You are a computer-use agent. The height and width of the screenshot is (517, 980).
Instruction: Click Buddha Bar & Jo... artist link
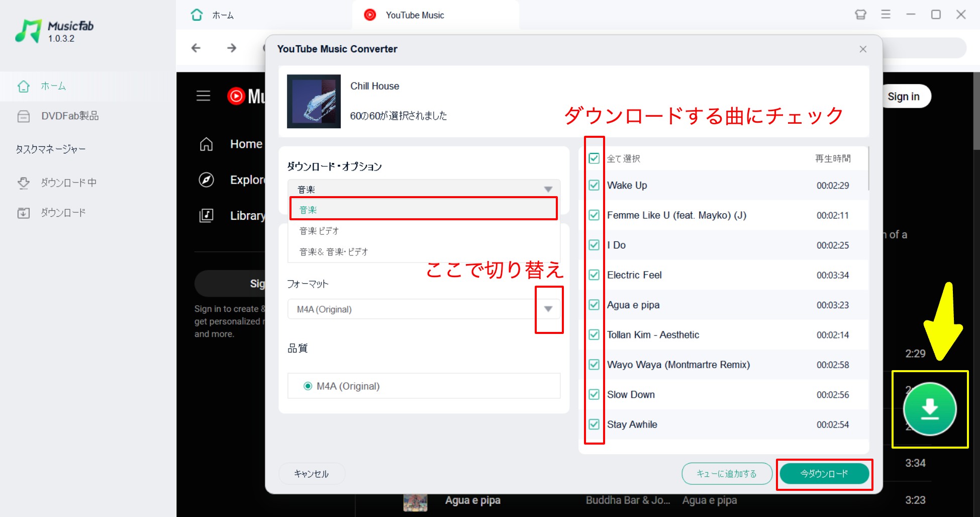[x=628, y=500]
